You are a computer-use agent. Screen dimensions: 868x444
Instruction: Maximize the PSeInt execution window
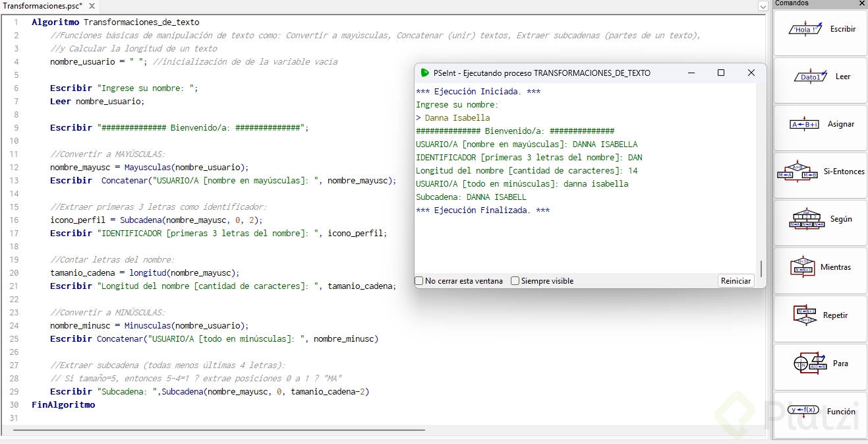click(x=721, y=73)
